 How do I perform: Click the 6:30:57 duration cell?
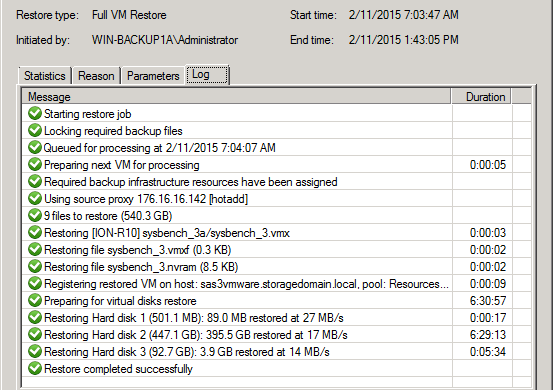point(488,301)
